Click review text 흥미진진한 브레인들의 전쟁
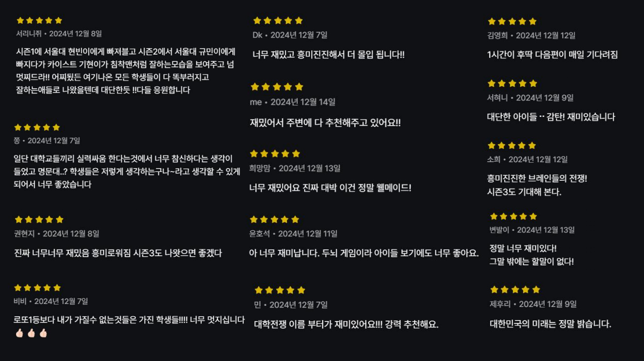The width and height of the screenshot is (644, 361). (x=537, y=178)
